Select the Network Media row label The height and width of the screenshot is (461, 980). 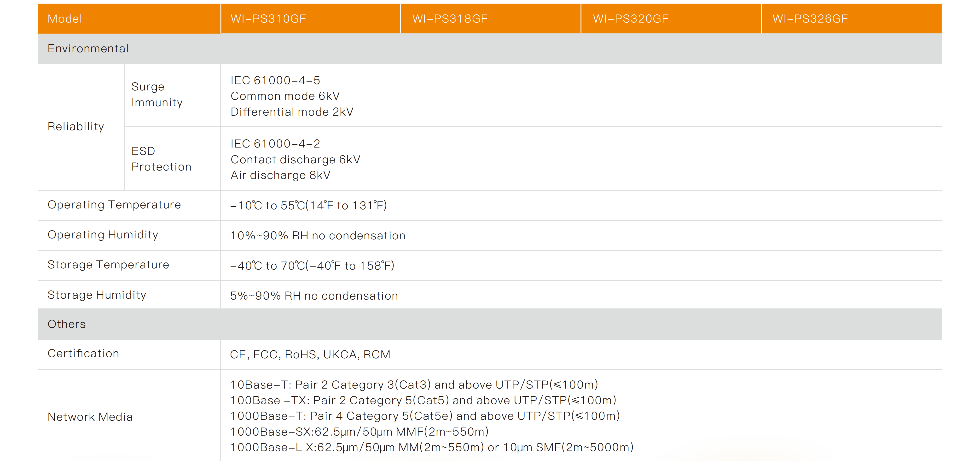[x=90, y=417]
